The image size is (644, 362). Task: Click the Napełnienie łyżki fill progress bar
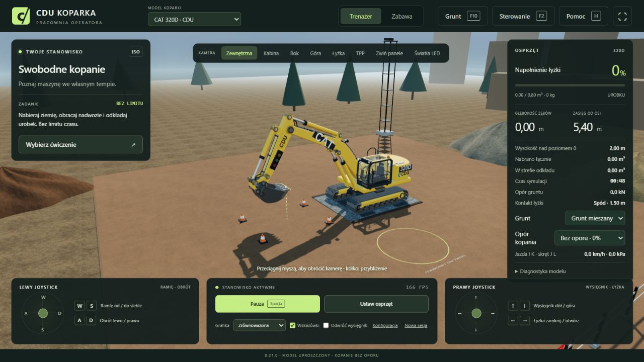click(x=570, y=85)
